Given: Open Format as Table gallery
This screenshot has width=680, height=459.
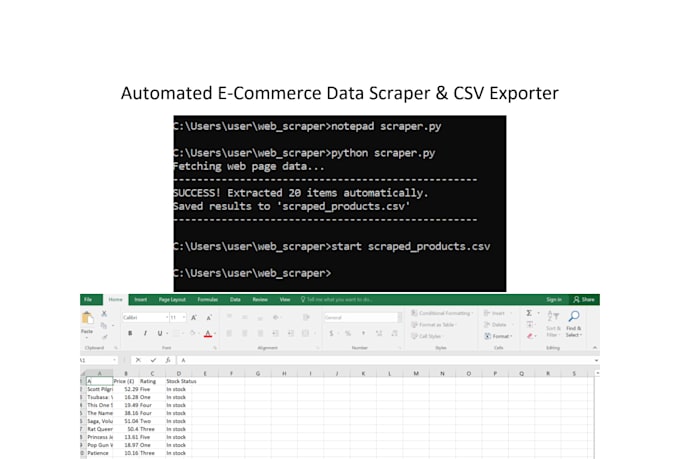Looking at the screenshot, I should click(434, 325).
